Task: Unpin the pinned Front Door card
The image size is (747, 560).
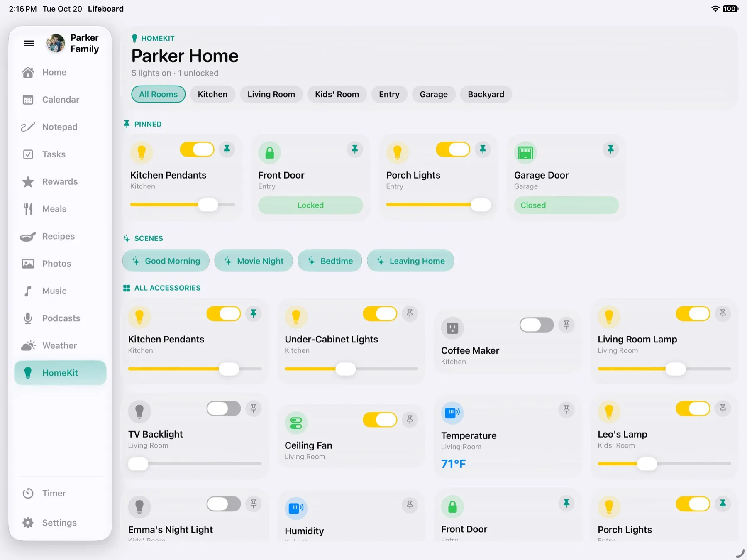Action: (355, 149)
